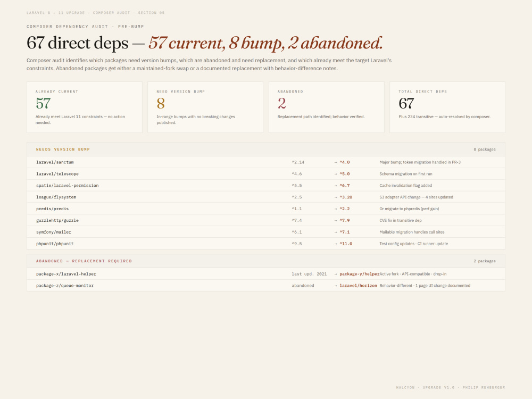Click the 'laravel/sanctum' package name
Viewport: 532px width, 399px height.
click(x=55, y=162)
